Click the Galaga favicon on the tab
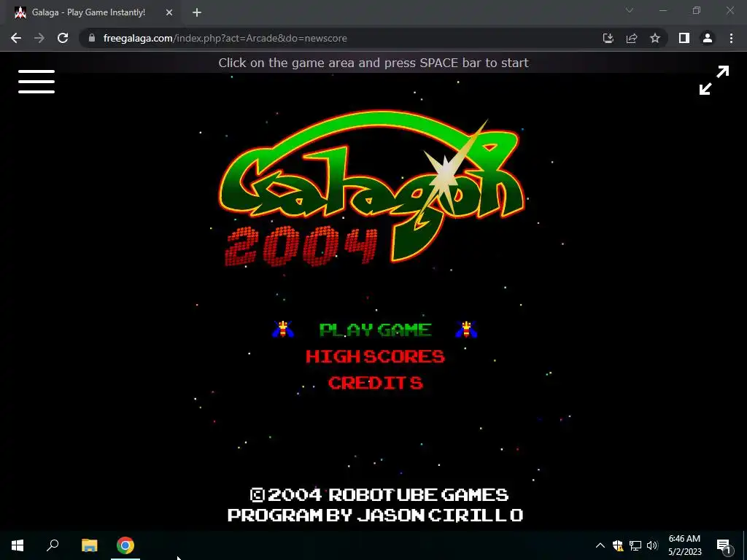The width and height of the screenshot is (747, 560). (20, 12)
